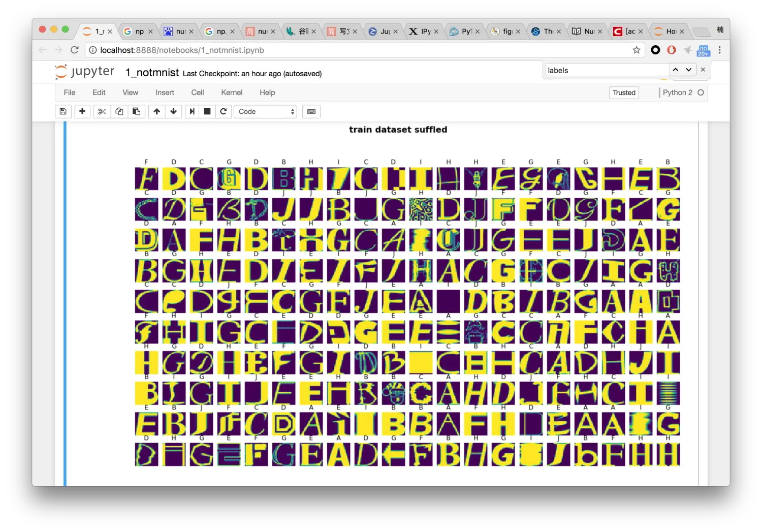The width and height of the screenshot is (762, 532).
Task: Click the black circle extension icon
Action: tap(655, 50)
